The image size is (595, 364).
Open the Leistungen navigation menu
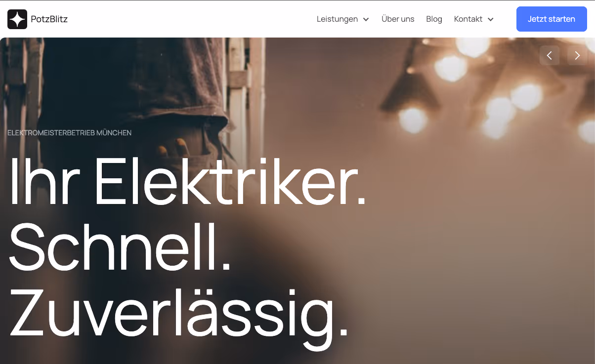(x=343, y=19)
